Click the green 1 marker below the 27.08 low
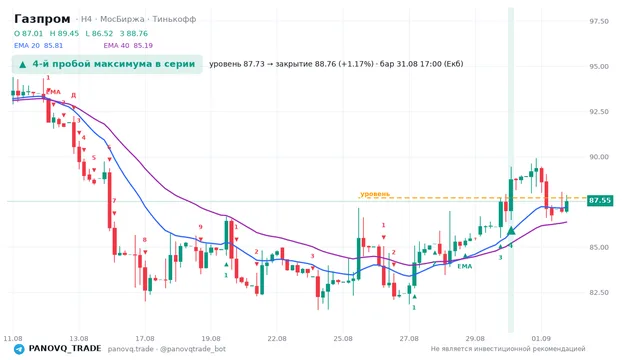This screenshot has width=640, height=360. 414,308
